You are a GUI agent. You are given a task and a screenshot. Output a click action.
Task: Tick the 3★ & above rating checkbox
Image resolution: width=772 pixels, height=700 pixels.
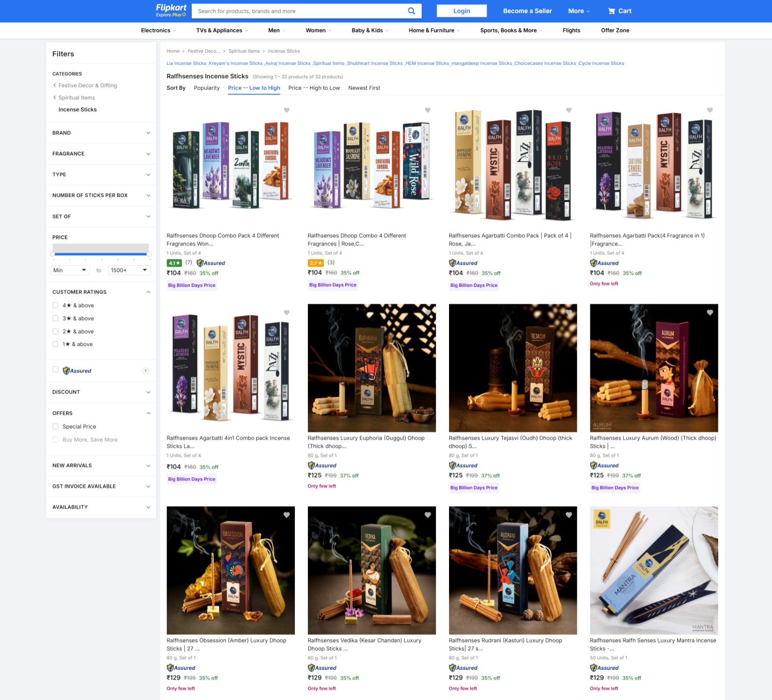pyautogui.click(x=55, y=318)
